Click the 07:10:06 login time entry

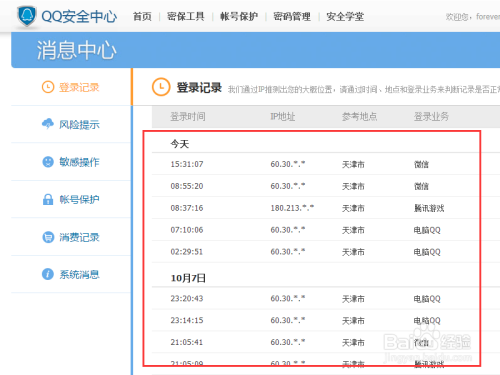[x=187, y=230]
